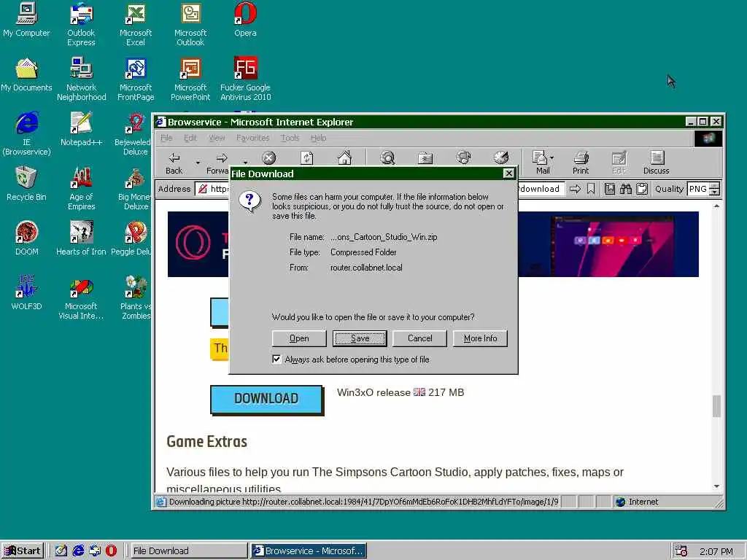Click the clipboard icon near Quality
This screenshot has height=560, width=747.
pyautogui.click(x=642, y=189)
